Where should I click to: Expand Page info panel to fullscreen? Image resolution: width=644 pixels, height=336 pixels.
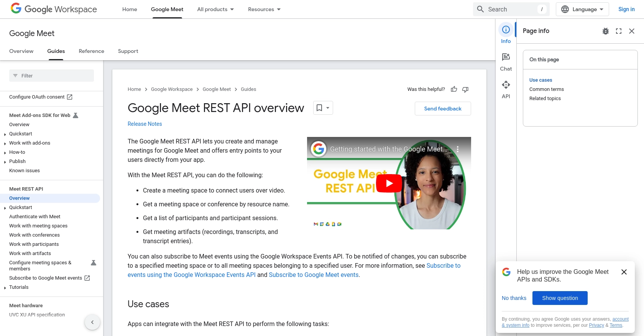[619, 31]
